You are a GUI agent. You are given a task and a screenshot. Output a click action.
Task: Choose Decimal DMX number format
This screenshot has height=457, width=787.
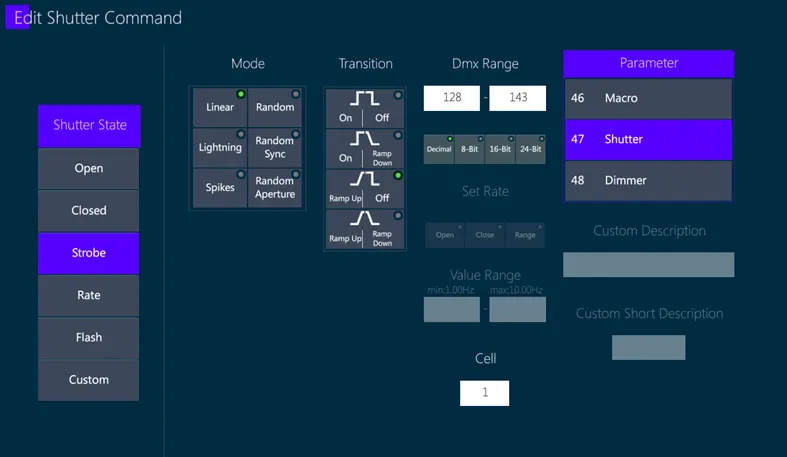pyautogui.click(x=439, y=149)
